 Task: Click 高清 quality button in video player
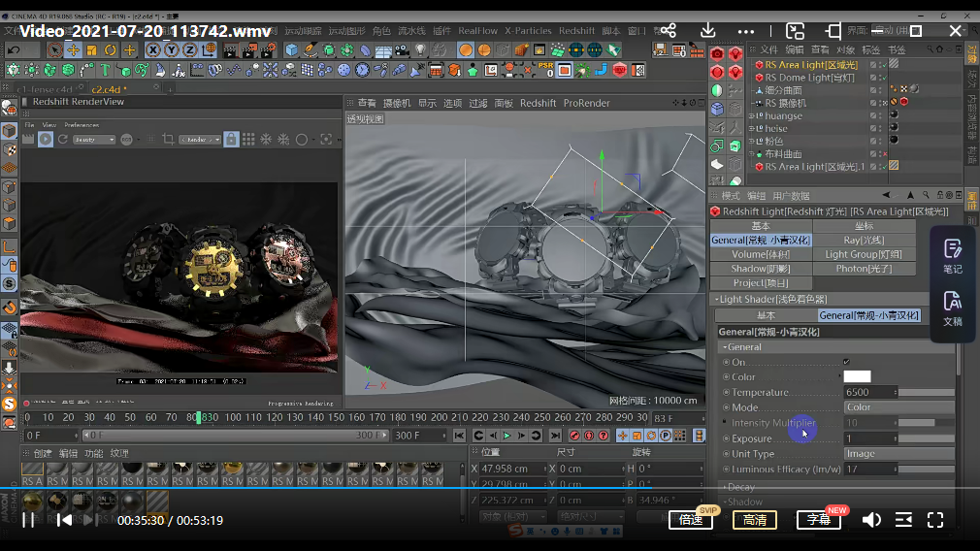[754, 520]
